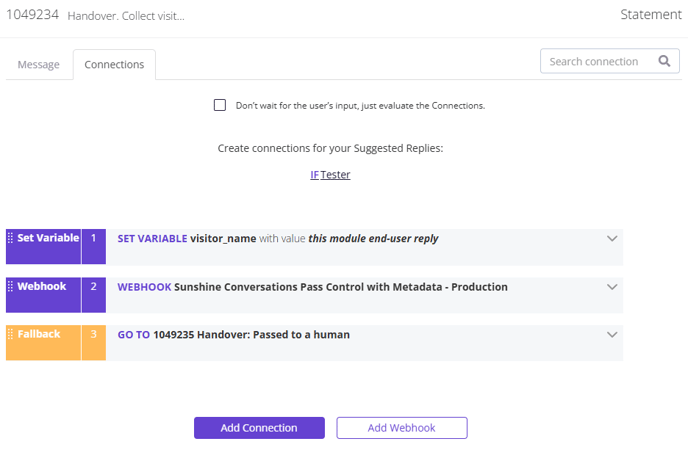688x458 pixels.
Task: Switch to the Message tab
Action: [39, 64]
